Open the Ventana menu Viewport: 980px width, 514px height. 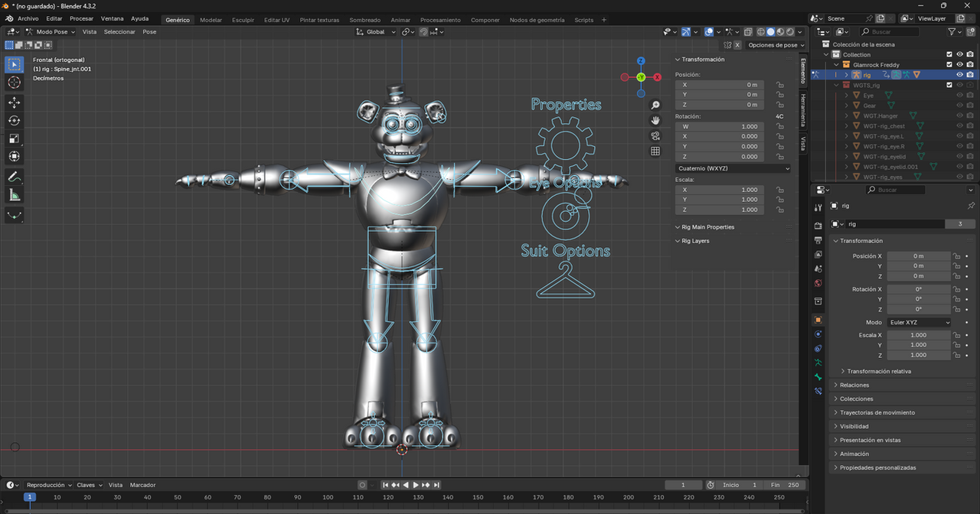coord(112,18)
